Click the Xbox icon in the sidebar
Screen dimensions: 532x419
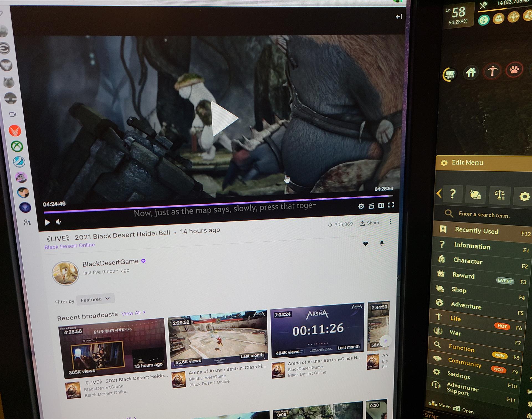click(17, 146)
